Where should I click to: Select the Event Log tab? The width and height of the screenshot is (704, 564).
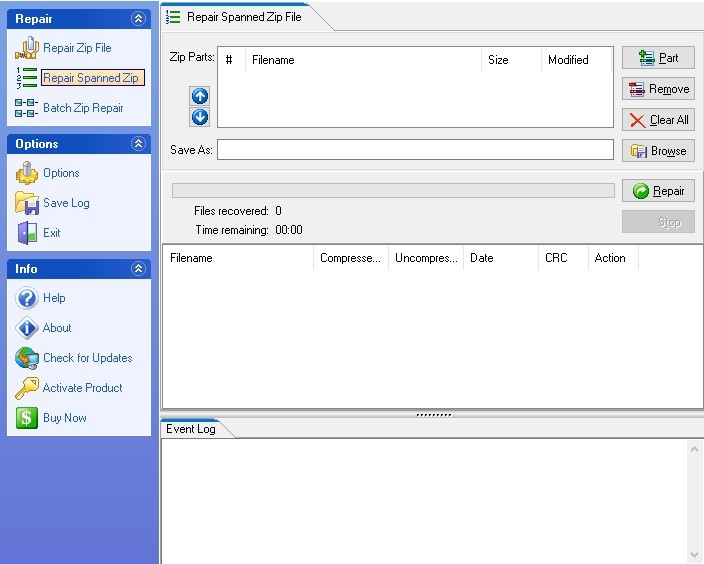pyautogui.click(x=191, y=429)
